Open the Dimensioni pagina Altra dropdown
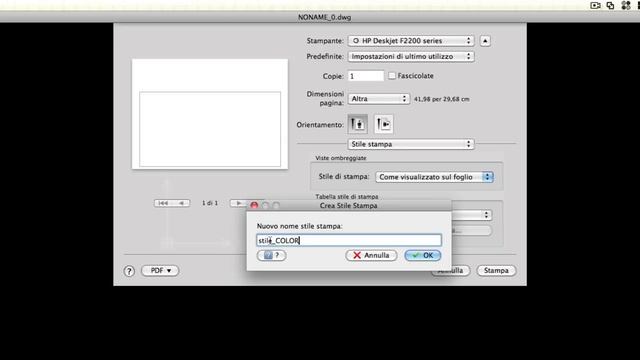640x360 pixels. pos(378,99)
